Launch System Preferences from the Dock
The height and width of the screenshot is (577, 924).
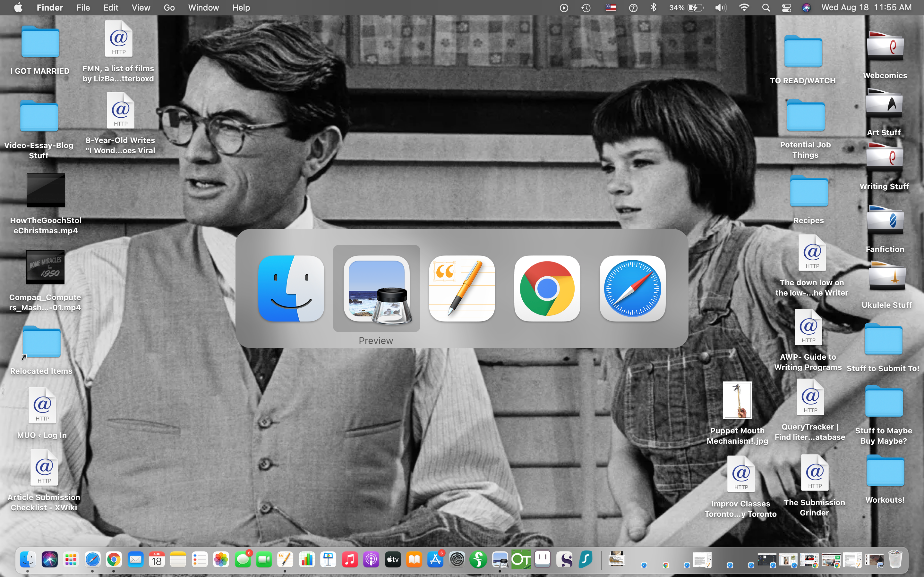point(457,559)
